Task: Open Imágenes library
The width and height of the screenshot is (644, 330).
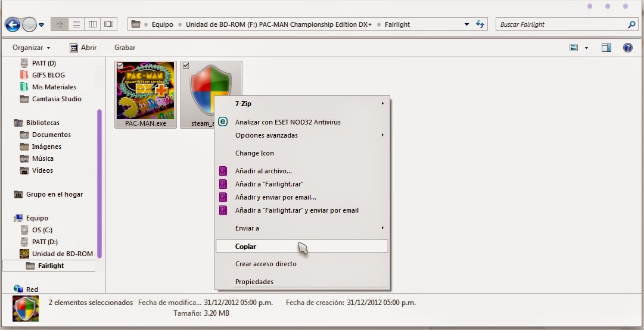Action: tap(46, 147)
